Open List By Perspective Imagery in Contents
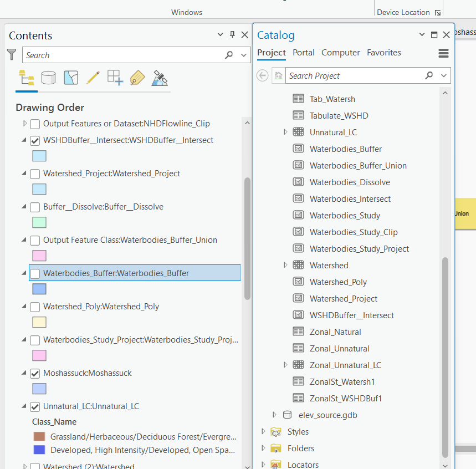The height and width of the screenshot is (469, 476). [x=160, y=78]
